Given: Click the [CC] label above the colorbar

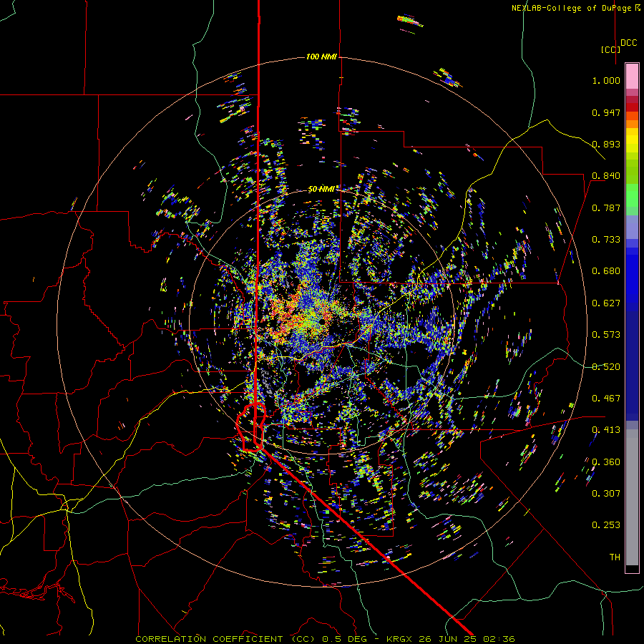Looking at the screenshot, I should point(610,49).
